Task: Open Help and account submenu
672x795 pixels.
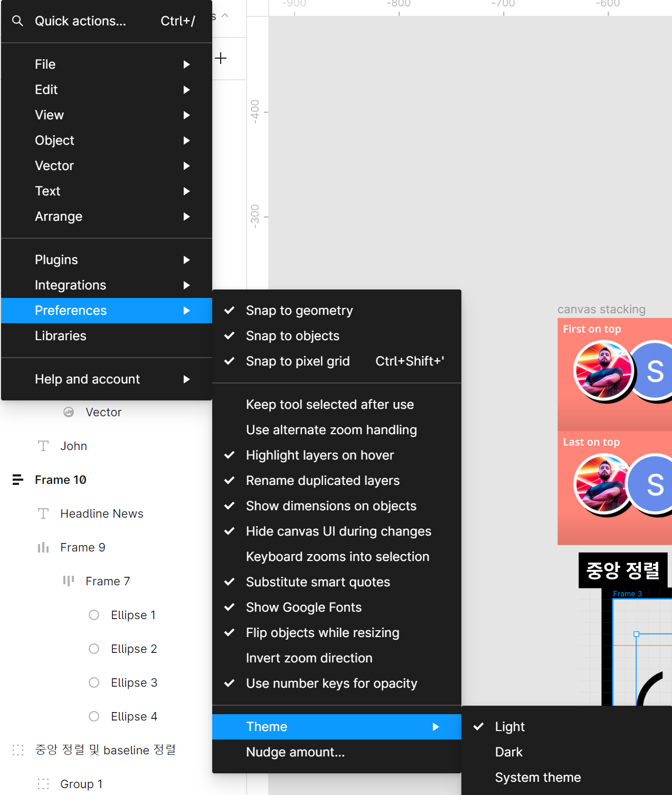Action: tap(107, 379)
